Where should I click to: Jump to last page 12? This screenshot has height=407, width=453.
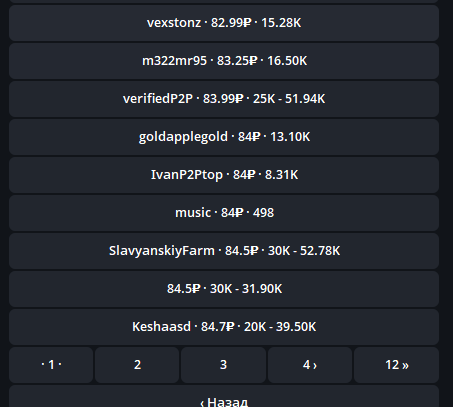pos(396,365)
